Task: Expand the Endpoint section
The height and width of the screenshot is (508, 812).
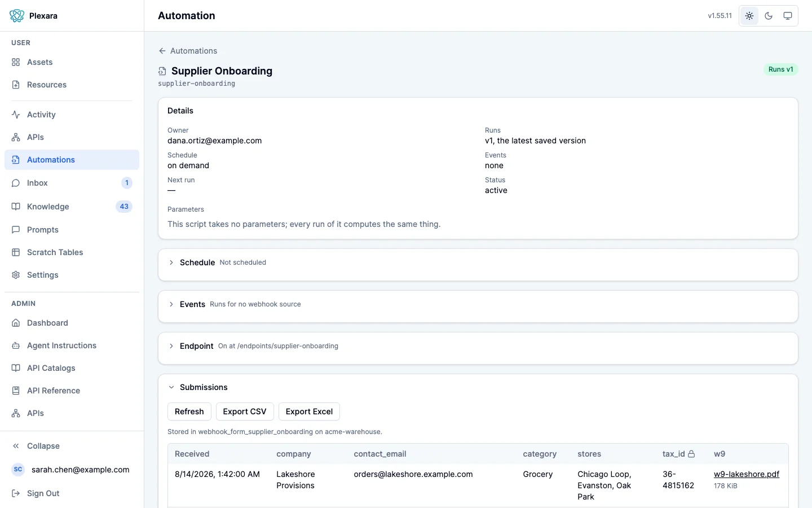Action: click(x=478, y=346)
